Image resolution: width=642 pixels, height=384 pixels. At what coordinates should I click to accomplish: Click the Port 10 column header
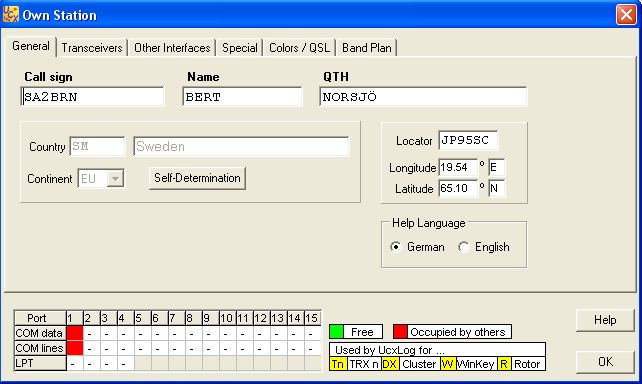(x=227, y=318)
